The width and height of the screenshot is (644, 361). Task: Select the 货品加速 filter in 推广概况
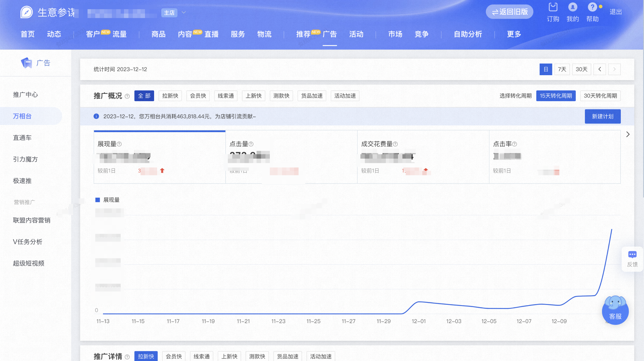tap(312, 96)
